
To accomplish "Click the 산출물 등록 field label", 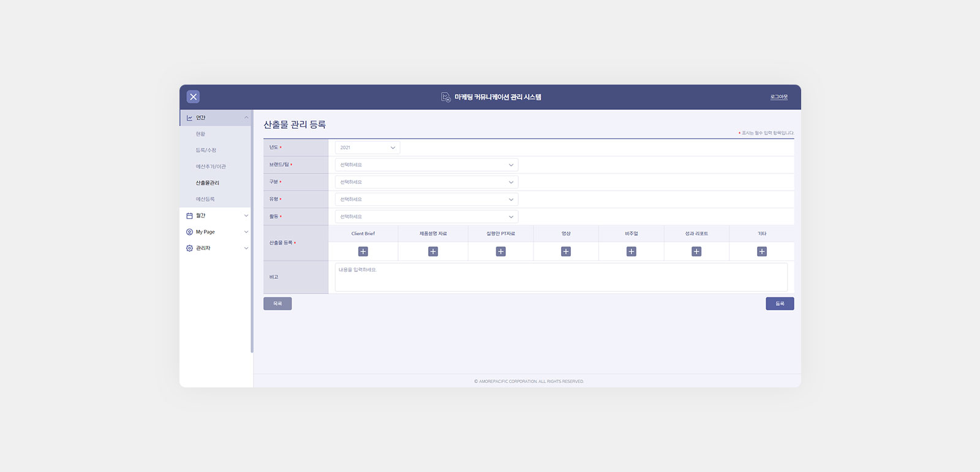I will pyautogui.click(x=281, y=243).
